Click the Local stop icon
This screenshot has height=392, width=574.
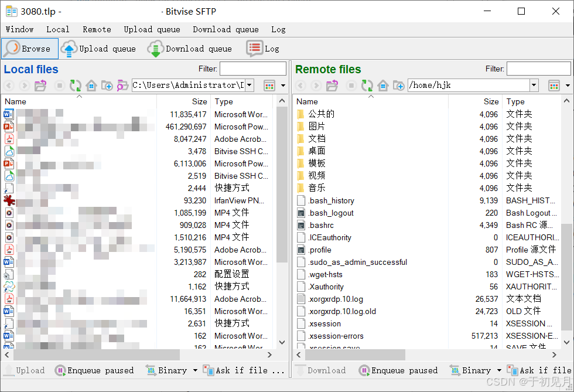[59, 86]
